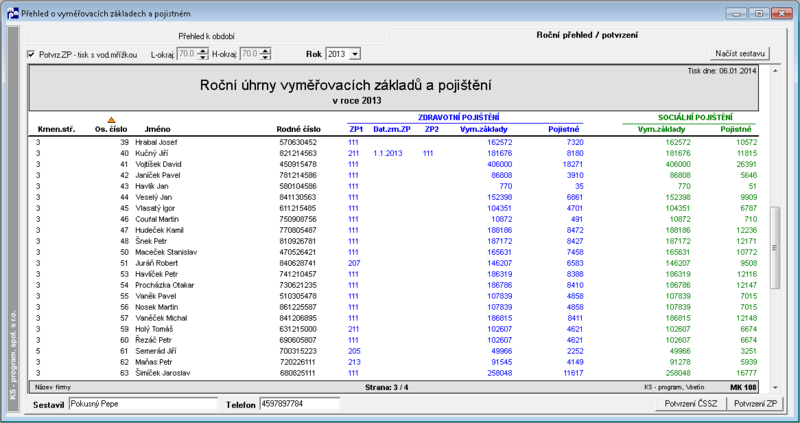Screen dimensions: 800x423
Task: Select the Maňas Petr row
Action: (x=393, y=362)
